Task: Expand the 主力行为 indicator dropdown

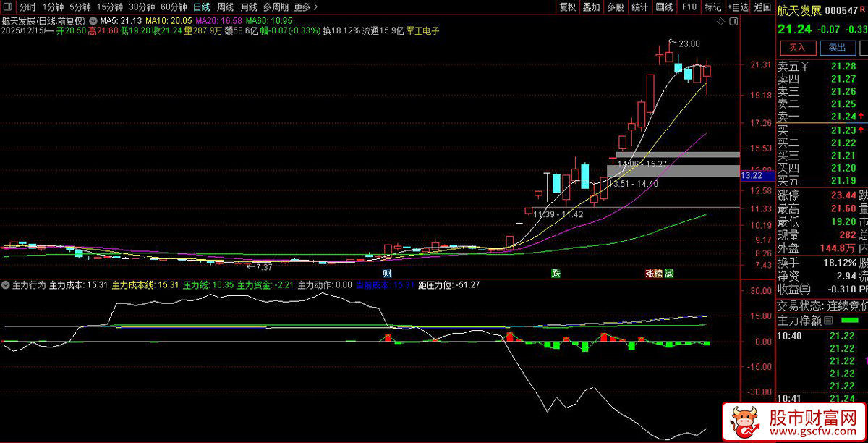Action: pos(7,285)
